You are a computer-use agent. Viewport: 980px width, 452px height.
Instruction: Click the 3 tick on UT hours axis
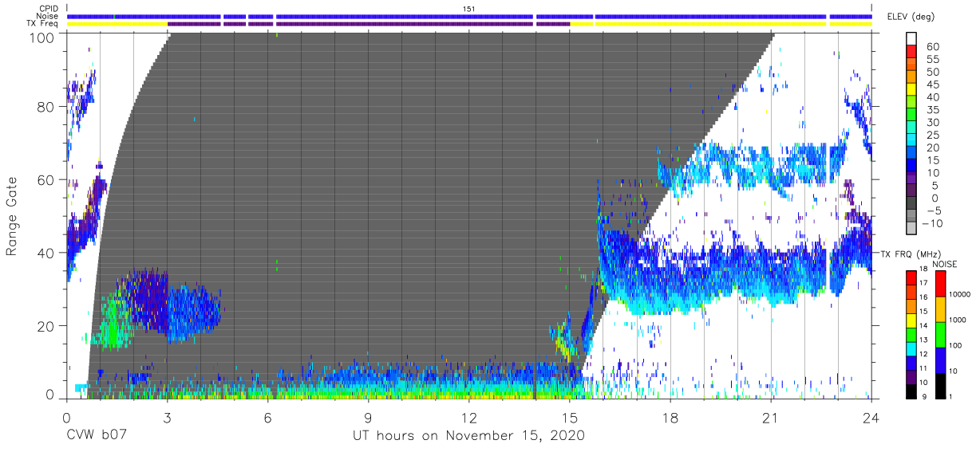(167, 417)
